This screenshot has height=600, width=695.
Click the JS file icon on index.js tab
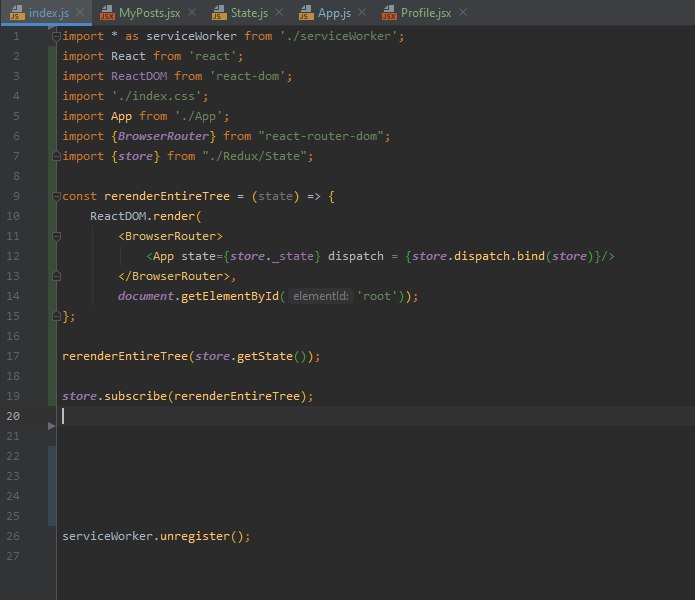pos(17,15)
